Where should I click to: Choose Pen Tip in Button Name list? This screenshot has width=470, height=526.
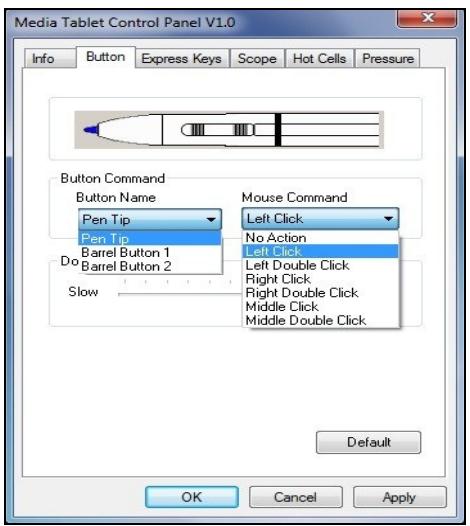click(150, 239)
